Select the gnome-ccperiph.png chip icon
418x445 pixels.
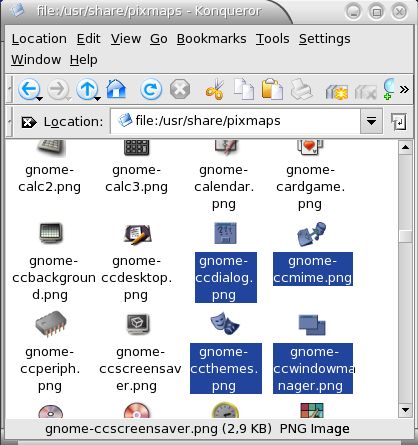50,324
